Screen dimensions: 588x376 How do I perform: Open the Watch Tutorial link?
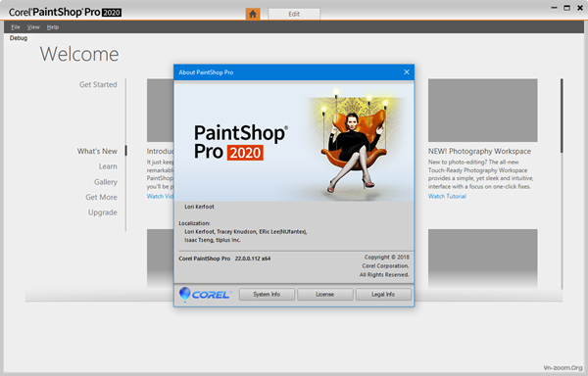click(x=447, y=196)
